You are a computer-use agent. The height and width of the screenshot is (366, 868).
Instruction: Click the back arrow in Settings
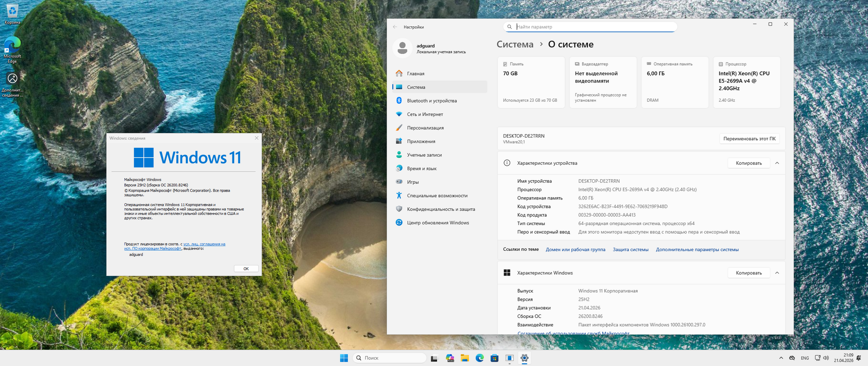coord(395,27)
